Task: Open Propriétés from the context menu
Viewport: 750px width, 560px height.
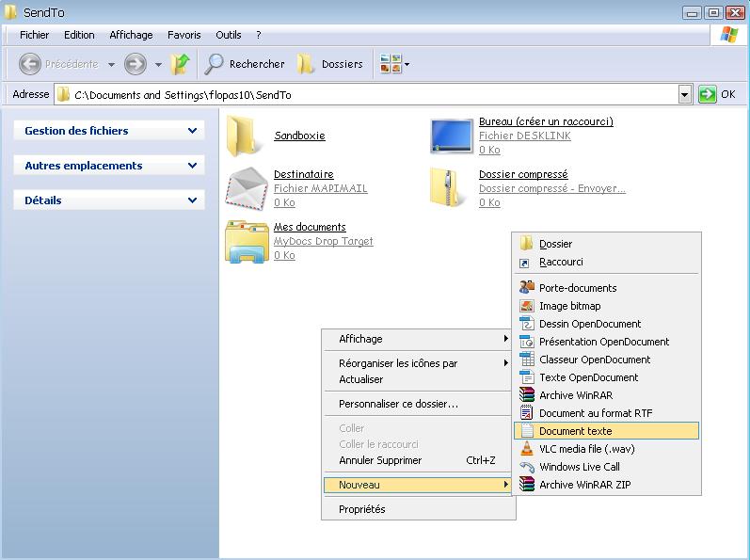Action: tap(418, 509)
